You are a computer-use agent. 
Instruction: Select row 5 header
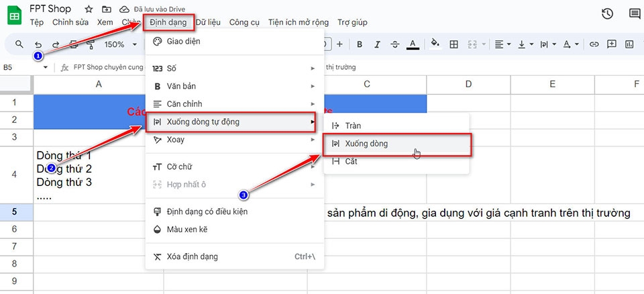click(x=15, y=212)
